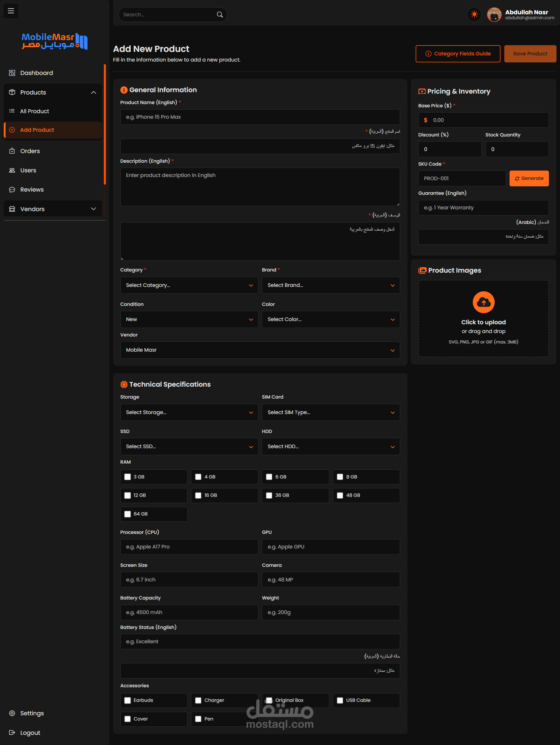
Task: Open the Select Category dropdown
Action: (189, 285)
